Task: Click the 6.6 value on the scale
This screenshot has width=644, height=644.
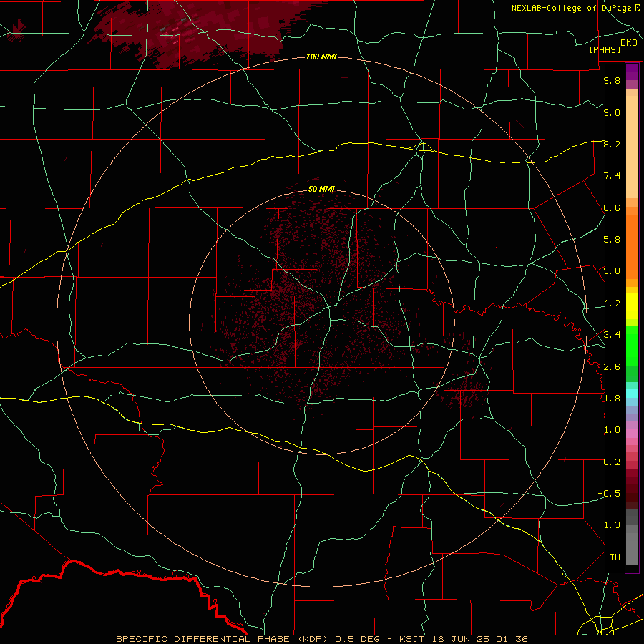Action: (x=612, y=208)
